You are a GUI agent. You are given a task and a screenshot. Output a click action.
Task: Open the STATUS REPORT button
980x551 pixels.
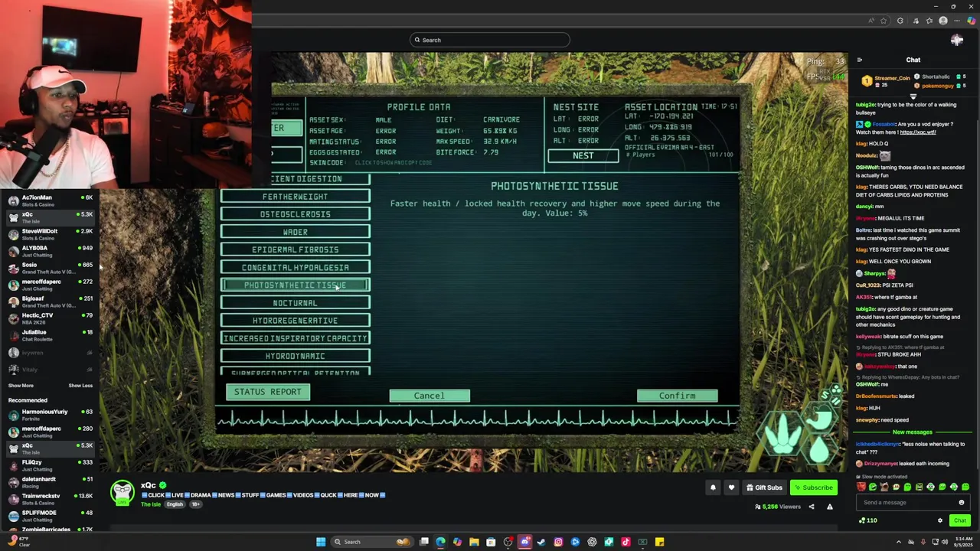(x=267, y=392)
